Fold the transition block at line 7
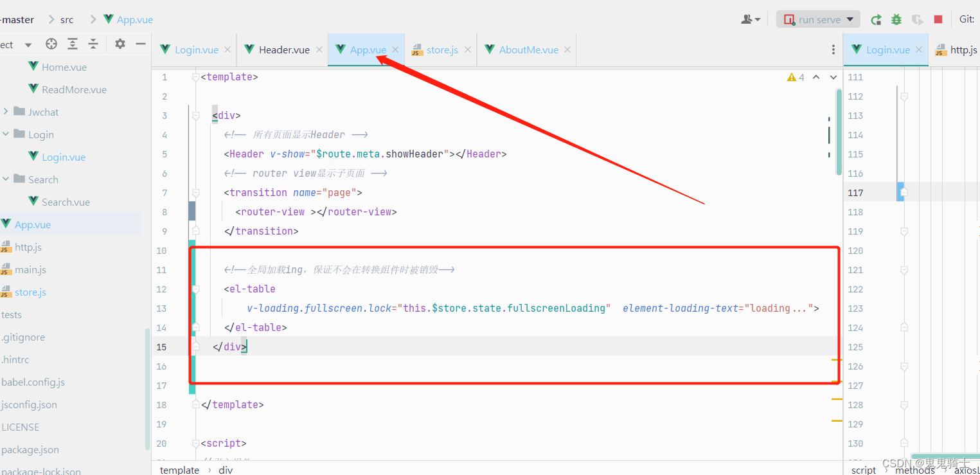980x475 pixels. coord(196,193)
